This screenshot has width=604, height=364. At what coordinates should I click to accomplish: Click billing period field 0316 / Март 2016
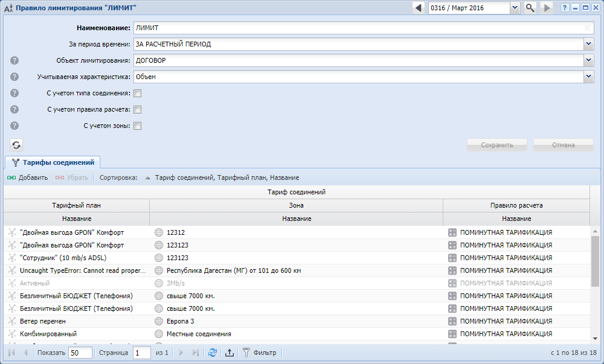469,8
